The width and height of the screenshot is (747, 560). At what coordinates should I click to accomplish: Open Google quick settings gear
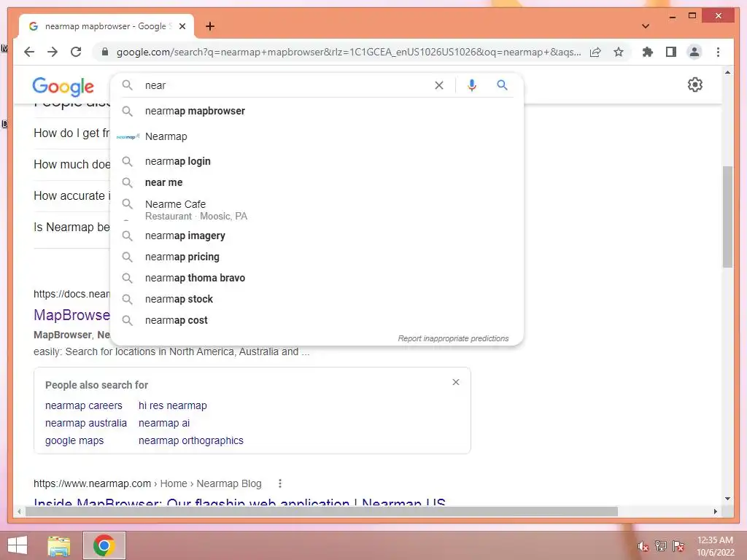[x=694, y=85]
